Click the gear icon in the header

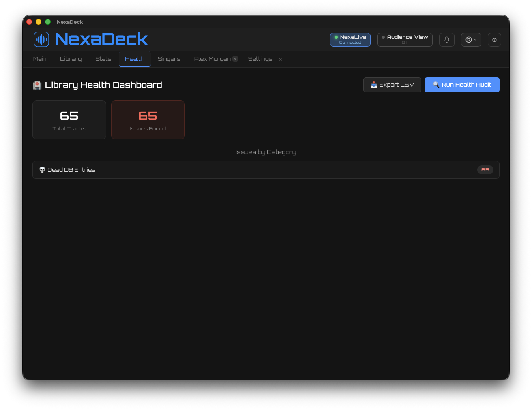pyautogui.click(x=494, y=40)
